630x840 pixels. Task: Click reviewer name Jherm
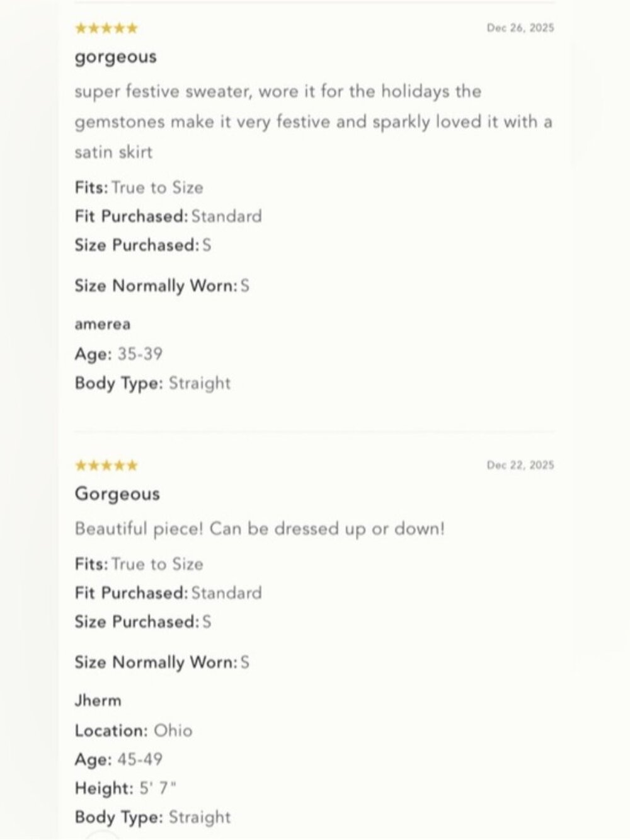tap(98, 700)
